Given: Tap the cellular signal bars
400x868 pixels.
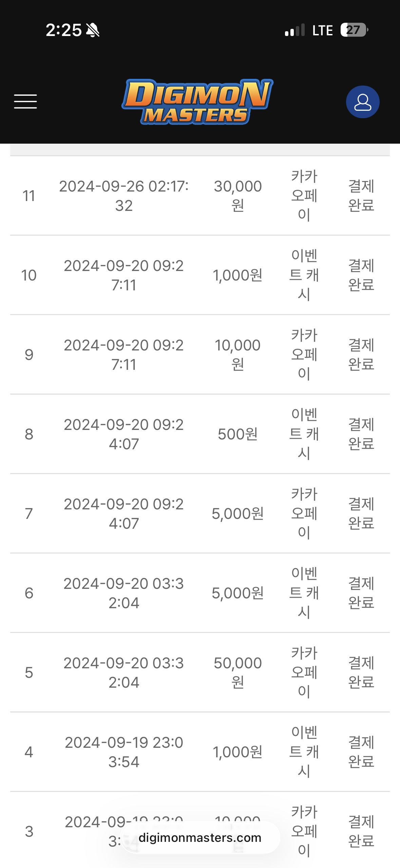Looking at the screenshot, I should pos(294,30).
